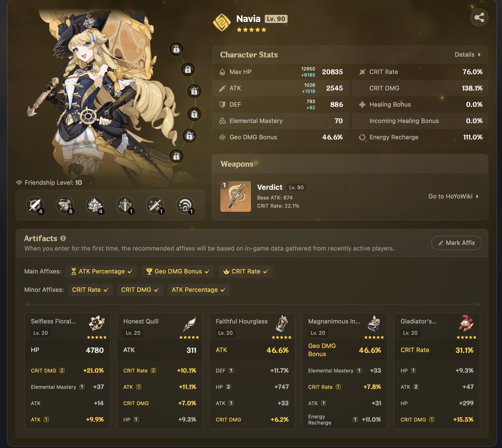Click the Artifacts info icon
Image resolution: width=502 pixels, height=448 pixels.
[63, 238]
